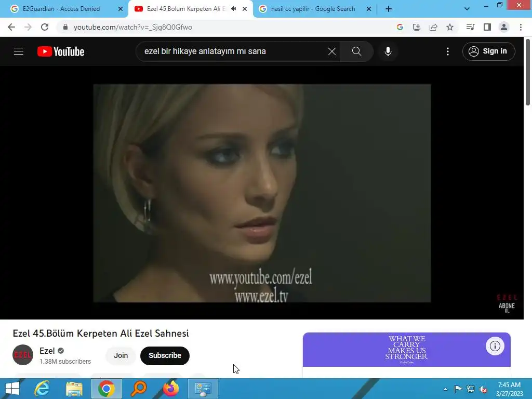532x399 pixels.
Task: Open the Chrome profile avatar
Action: (504, 27)
